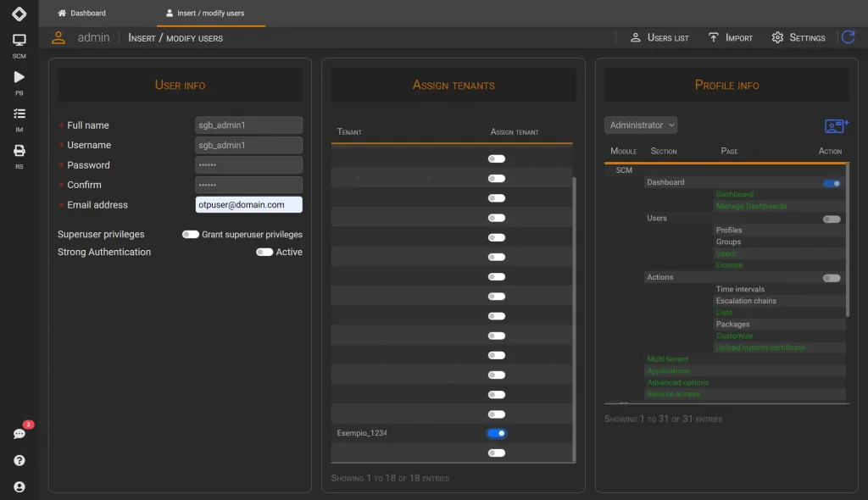This screenshot has height=500, width=868.
Task: Toggle the first tenant assignment switch
Action: coord(497,159)
